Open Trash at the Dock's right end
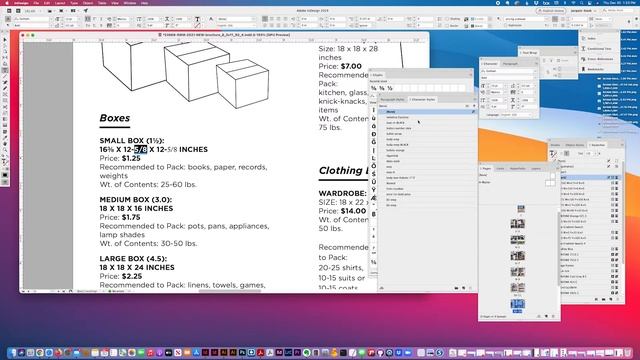 coord(628,352)
